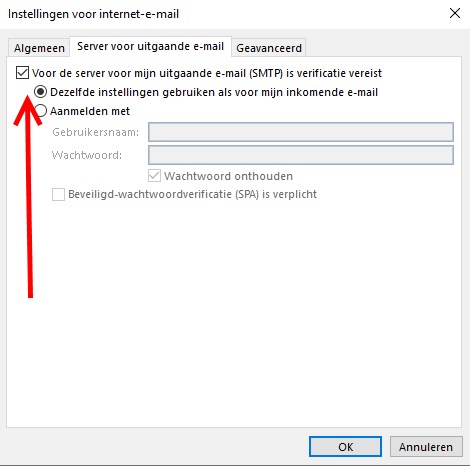Click the Wachtwoord input field
Viewport: 470px width, 466px height.
[301, 155]
